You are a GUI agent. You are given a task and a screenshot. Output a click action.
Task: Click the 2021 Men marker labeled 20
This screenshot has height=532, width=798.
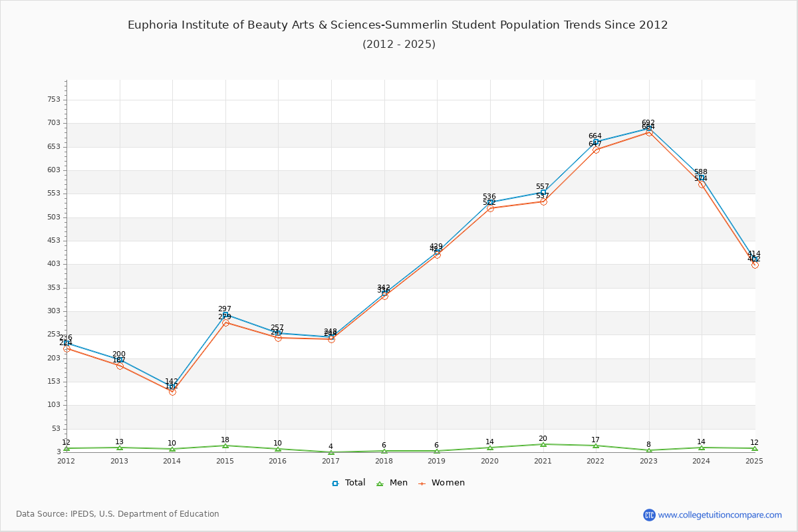[x=543, y=444]
